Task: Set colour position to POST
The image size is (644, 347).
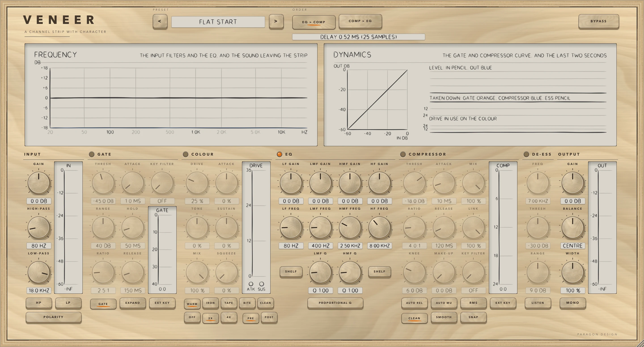Action: (269, 317)
